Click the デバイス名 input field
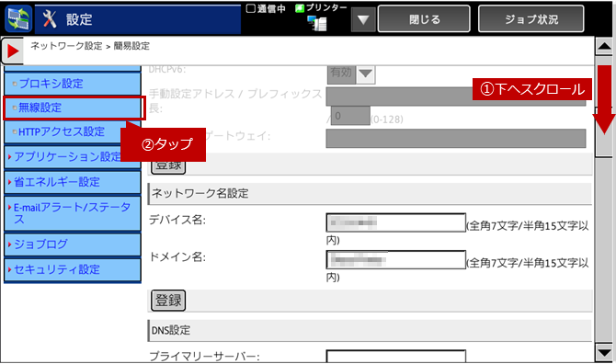Viewport: 616px width, 364px height. coord(395,222)
